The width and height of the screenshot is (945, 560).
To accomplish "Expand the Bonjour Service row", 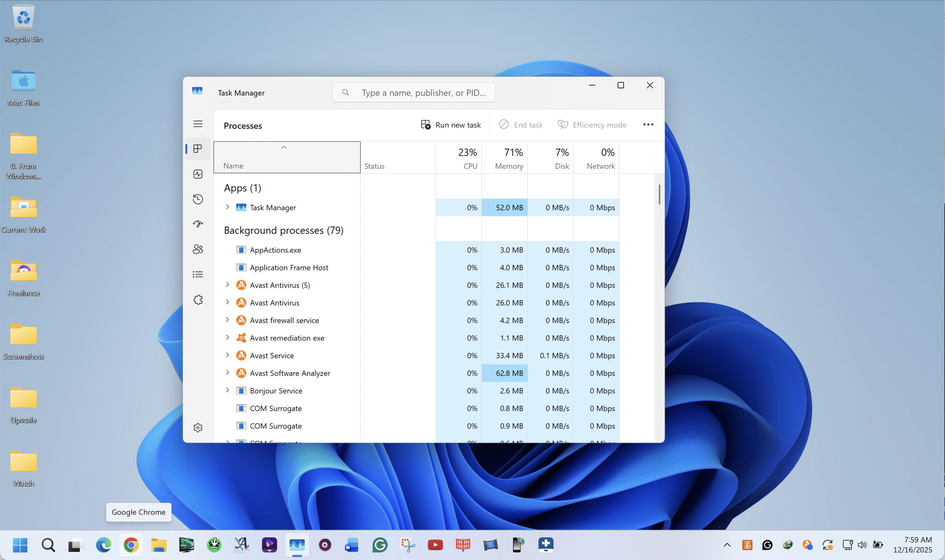I will 227,390.
